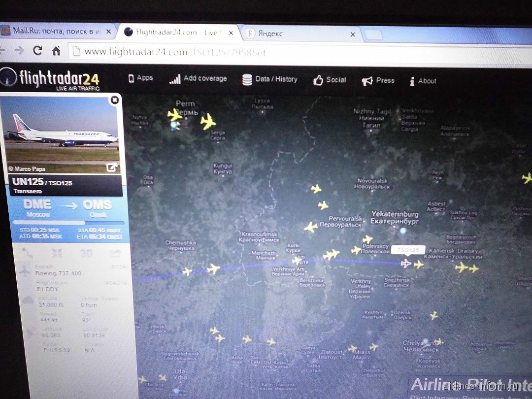Click the phone icon beside Apps
Screen dimensions: 532x399
tap(131, 79)
